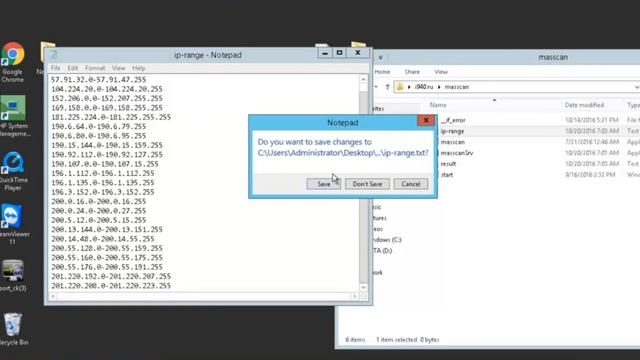The image size is (640, 360).
Task: Close the ip-range Notepad window
Action: point(358,53)
